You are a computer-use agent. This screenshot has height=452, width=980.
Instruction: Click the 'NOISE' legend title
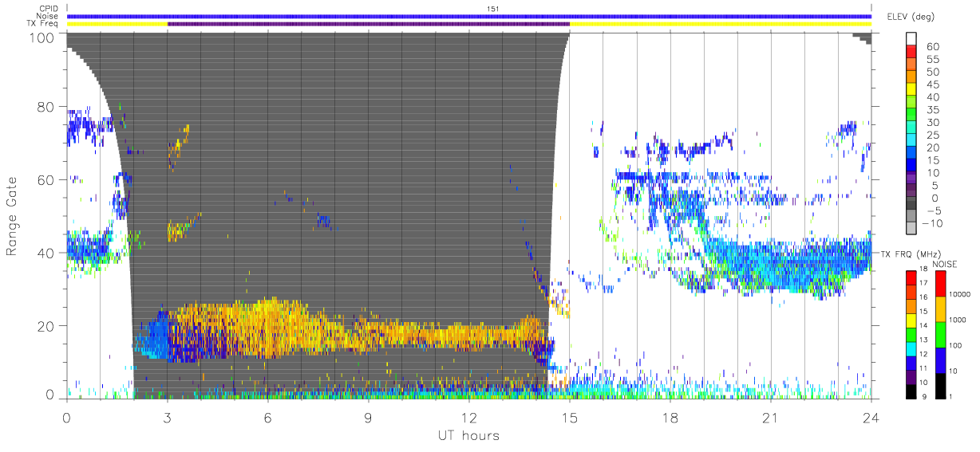(x=946, y=264)
